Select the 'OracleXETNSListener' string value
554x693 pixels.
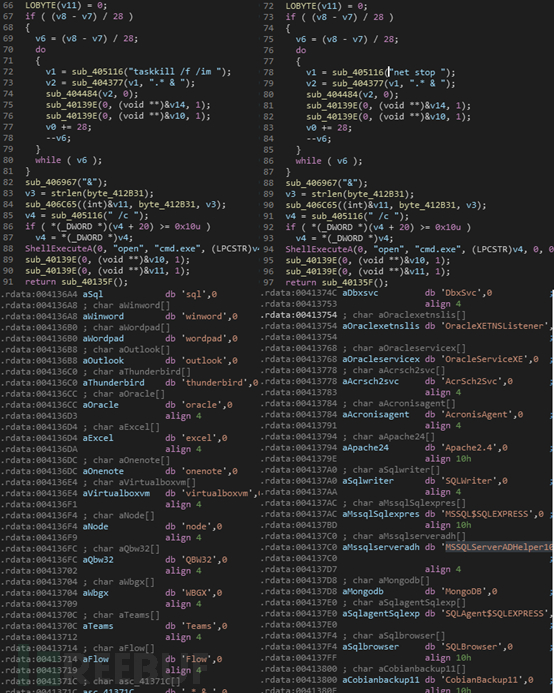click(494, 326)
